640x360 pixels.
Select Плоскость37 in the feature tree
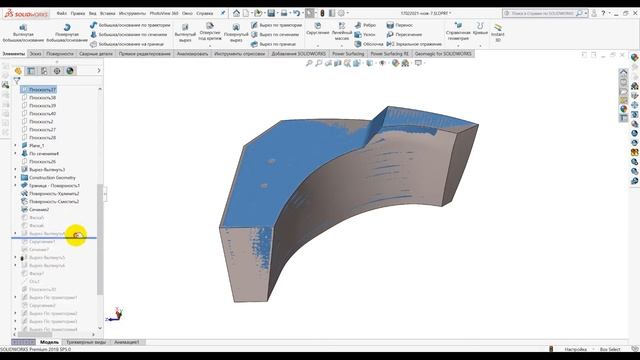[39, 89]
